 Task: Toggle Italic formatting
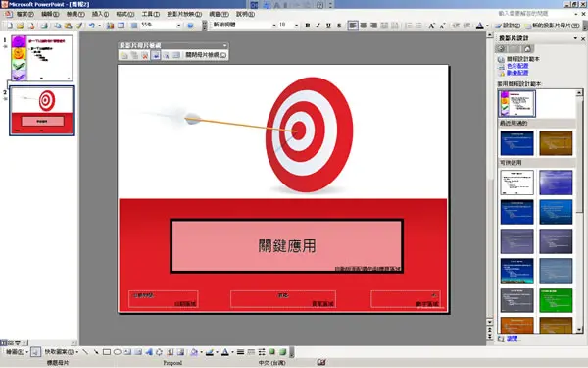pos(318,26)
